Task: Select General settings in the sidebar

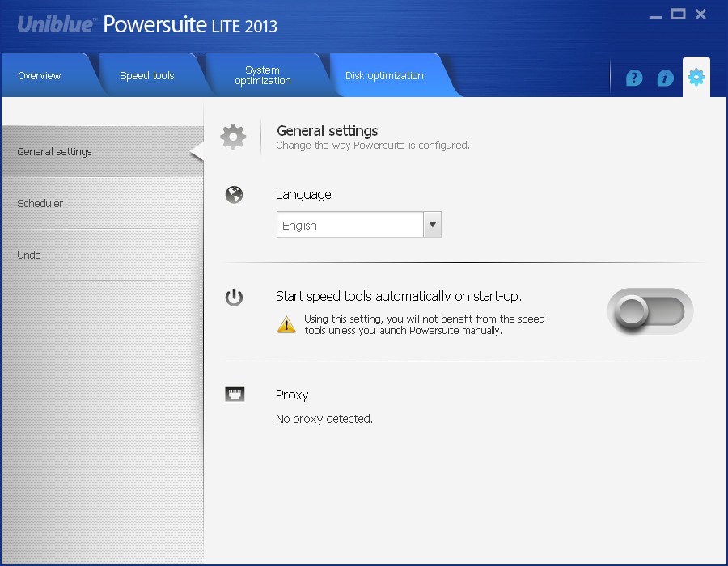Action: coord(102,152)
